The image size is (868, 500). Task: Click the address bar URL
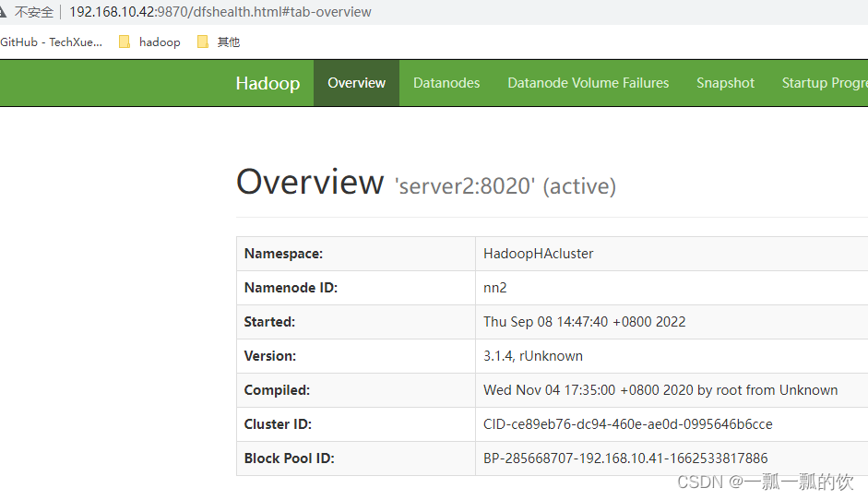point(220,12)
